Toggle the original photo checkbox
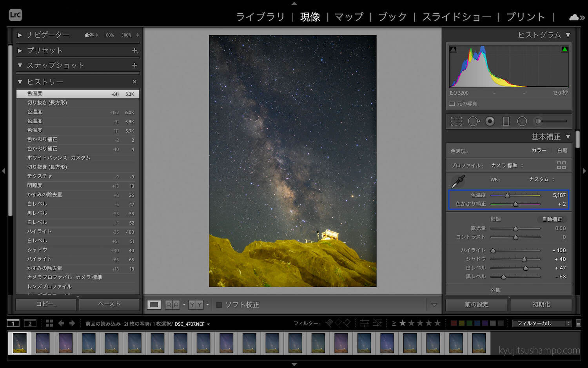This screenshot has height=368, width=588. tap(452, 104)
